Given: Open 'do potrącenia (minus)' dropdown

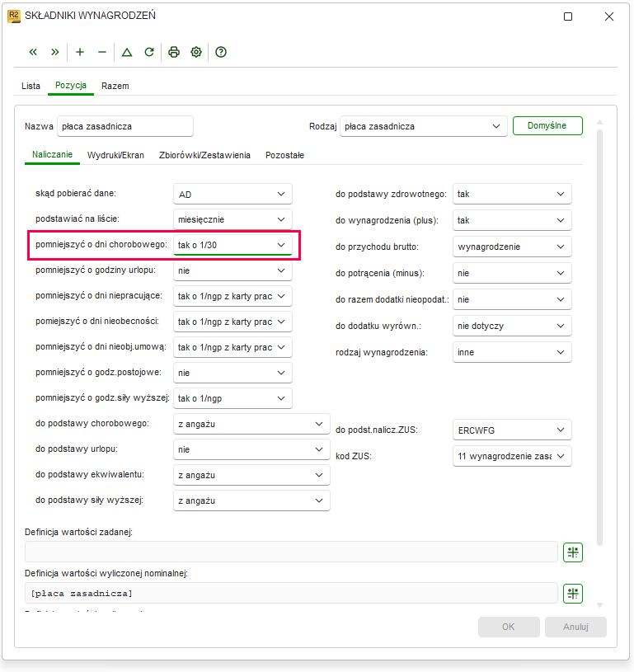Looking at the screenshot, I should tap(512, 273).
